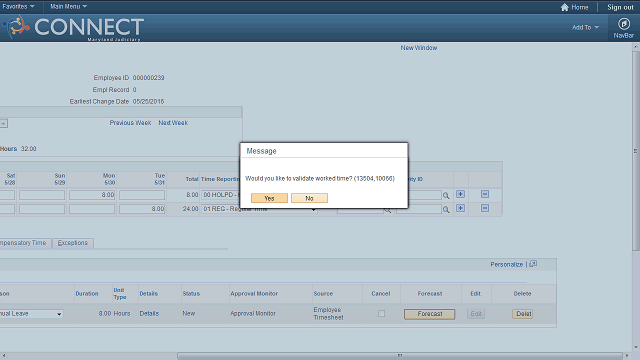The height and width of the screenshot is (360, 640).
Task: Click Mon 5/30 field in HOLPD row
Action: (x=92, y=195)
